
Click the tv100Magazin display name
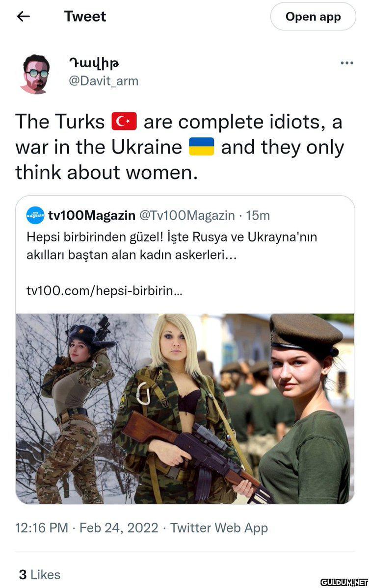coord(92,216)
